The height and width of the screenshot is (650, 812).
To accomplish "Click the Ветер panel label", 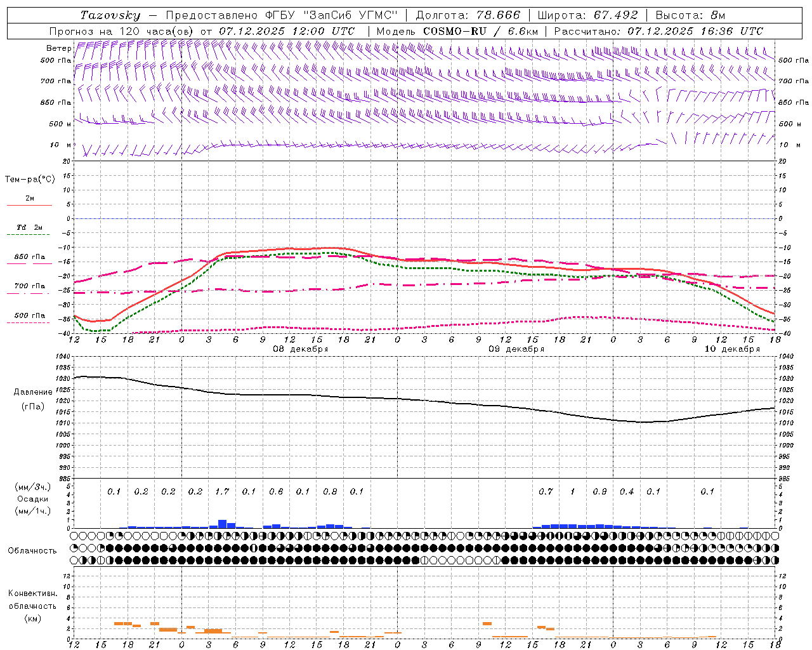I will pos(58,48).
